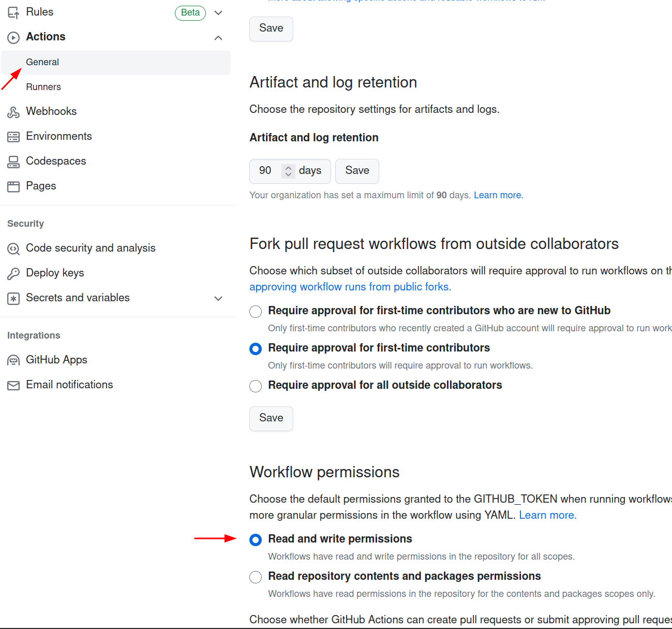Expand the Rules section
This screenshot has height=629, width=672.
click(x=218, y=12)
